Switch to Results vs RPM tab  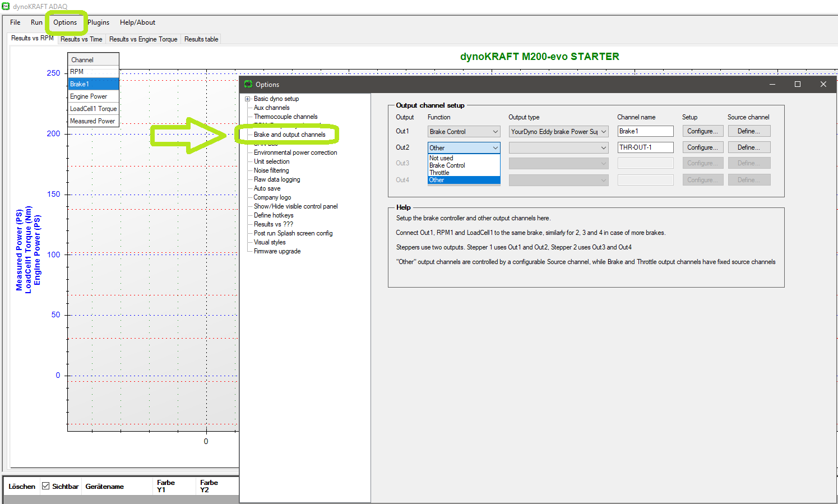33,38
